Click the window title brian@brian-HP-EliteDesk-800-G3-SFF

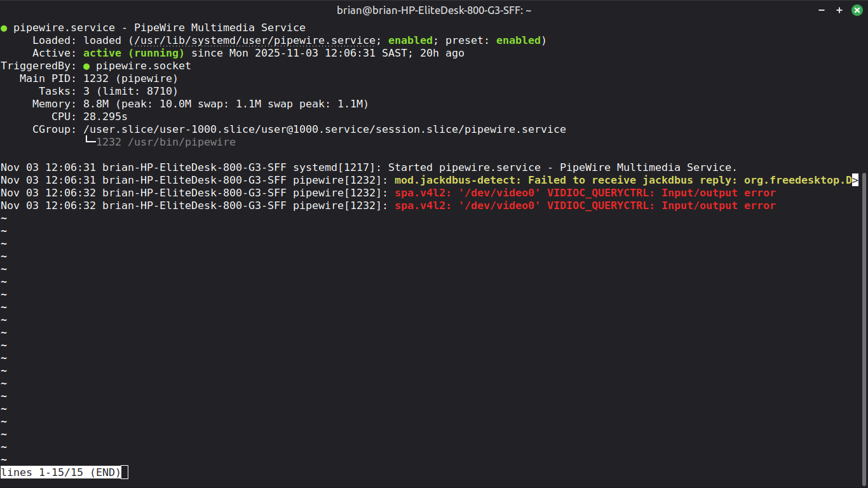pyautogui.click(x=434, y=10)
